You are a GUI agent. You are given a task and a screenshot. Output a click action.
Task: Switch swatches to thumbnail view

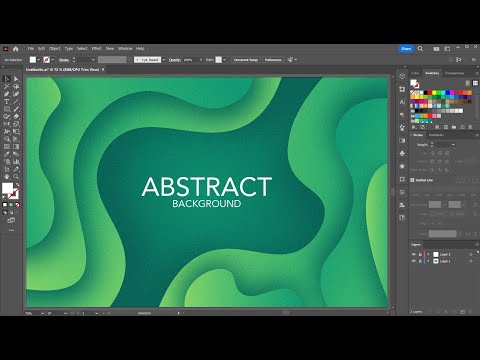tap(475, 83)
